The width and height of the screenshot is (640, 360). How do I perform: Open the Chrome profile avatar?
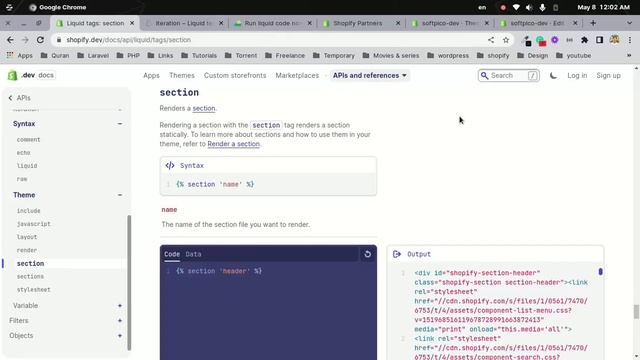614,40
